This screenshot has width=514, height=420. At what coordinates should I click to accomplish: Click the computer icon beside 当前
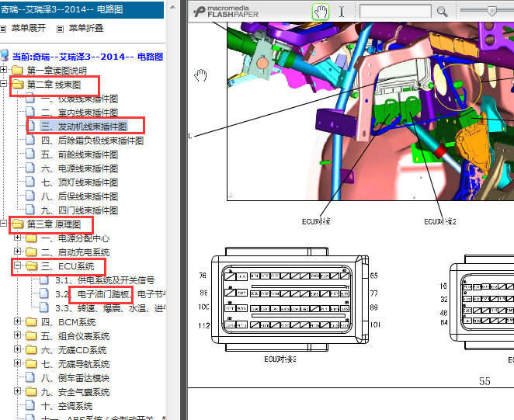tap(5, 56)
